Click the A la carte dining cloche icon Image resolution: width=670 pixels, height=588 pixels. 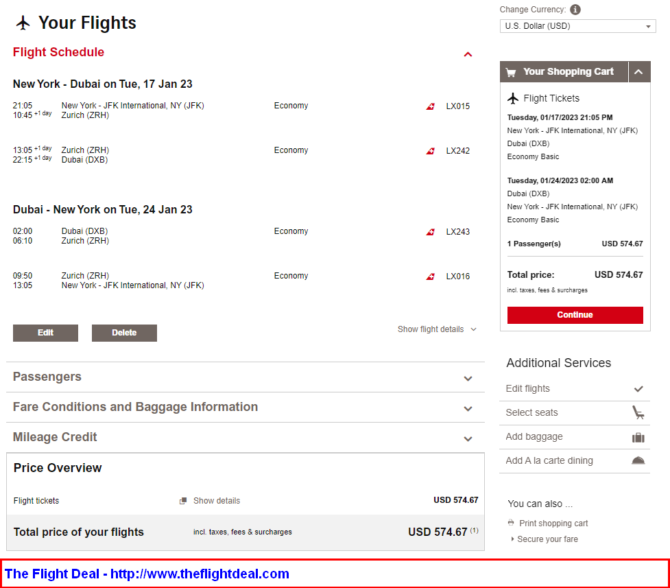pyautogui.click(x=638, y=461)
